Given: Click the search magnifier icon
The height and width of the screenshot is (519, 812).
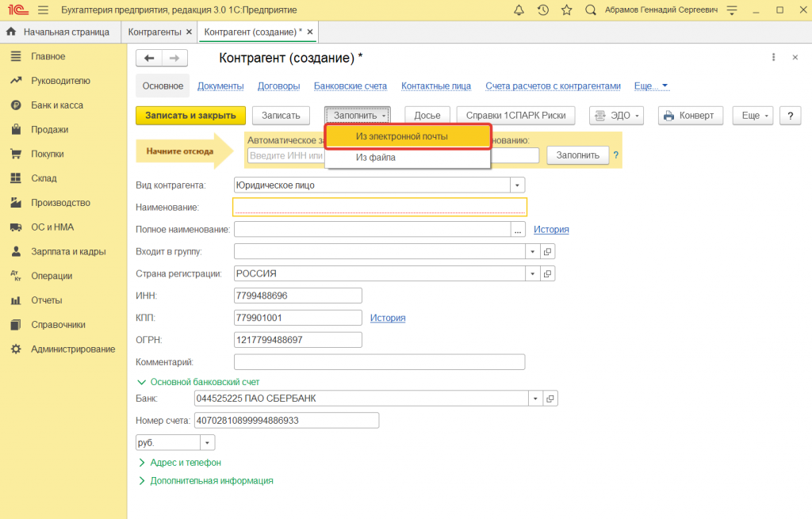Looking at the screenshot, I should click(x=590, y=10).
